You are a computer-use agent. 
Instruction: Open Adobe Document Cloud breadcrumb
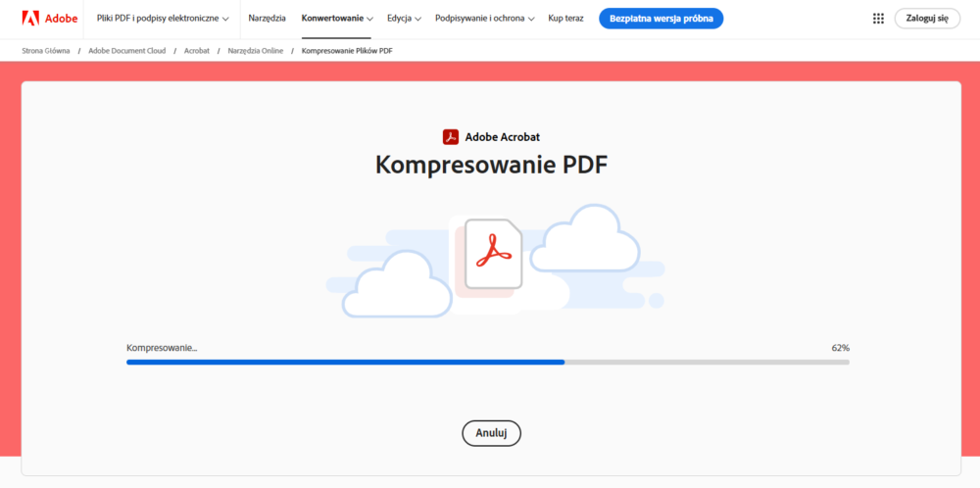126,51
